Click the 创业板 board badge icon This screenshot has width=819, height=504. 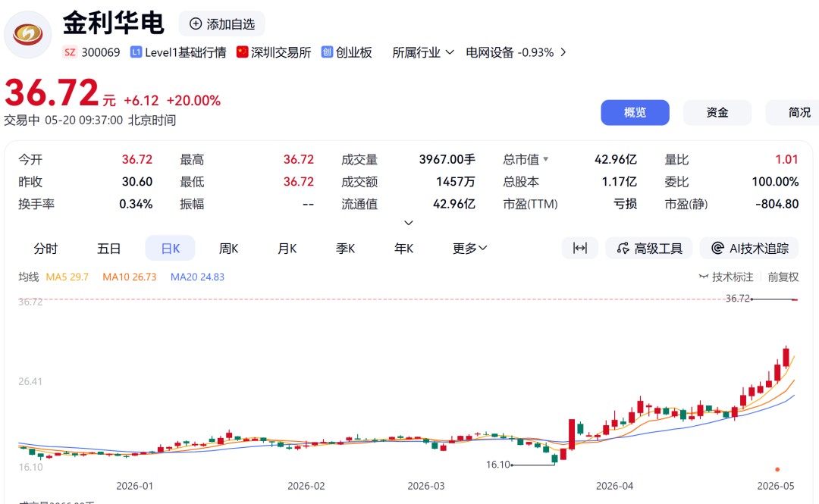327,52
